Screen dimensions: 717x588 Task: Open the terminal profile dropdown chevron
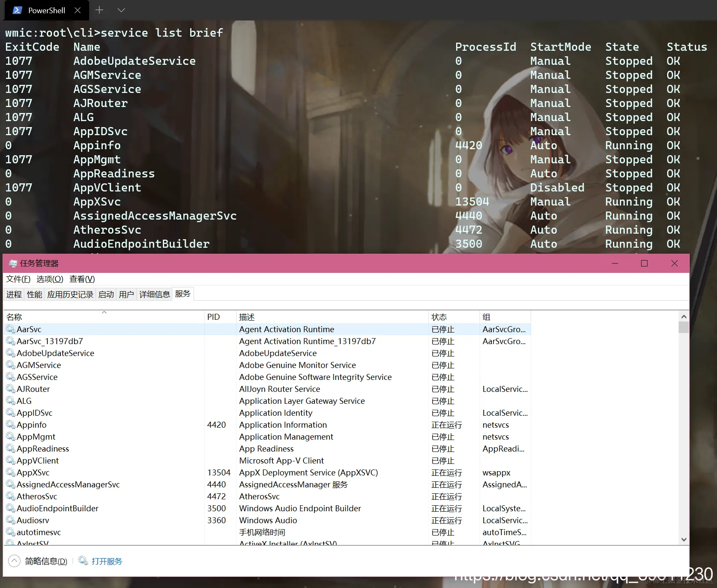[121, 10]
